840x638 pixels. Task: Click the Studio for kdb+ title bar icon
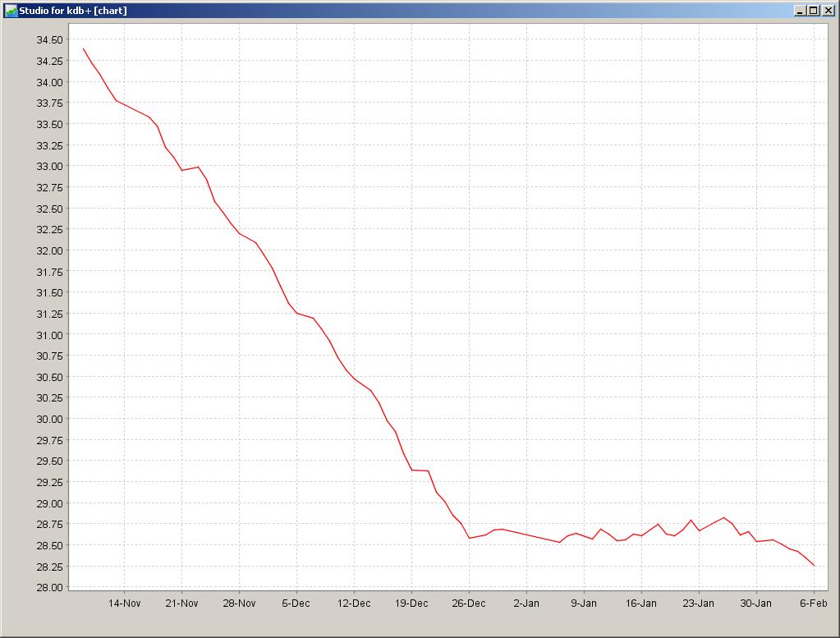click(11, 10)
